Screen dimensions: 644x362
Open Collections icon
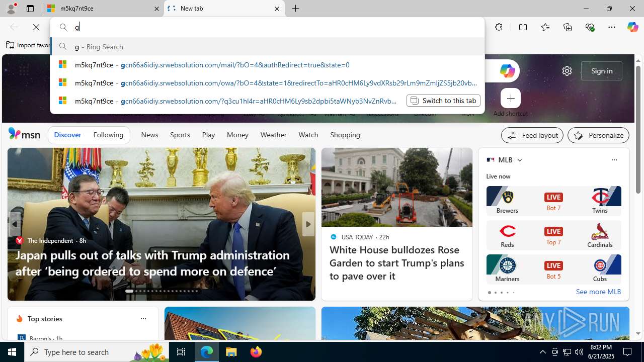point(568,27)
